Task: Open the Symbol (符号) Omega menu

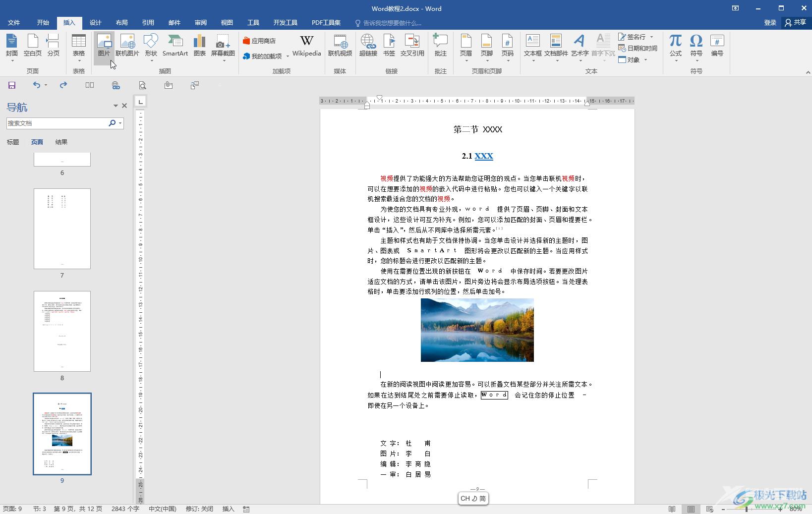Action: 696,48
